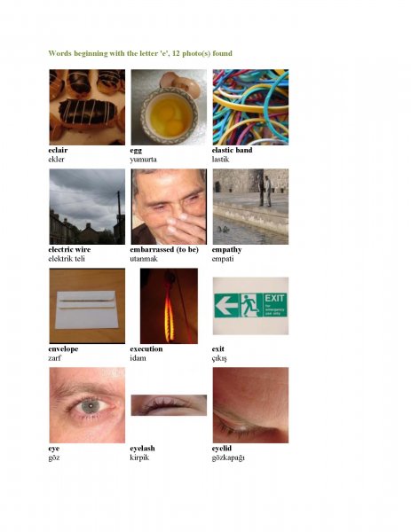Screen dimensions: 411x532
Task: Click the embarrassed man photo
Action: pyautogui.click(x=169, y=207)
